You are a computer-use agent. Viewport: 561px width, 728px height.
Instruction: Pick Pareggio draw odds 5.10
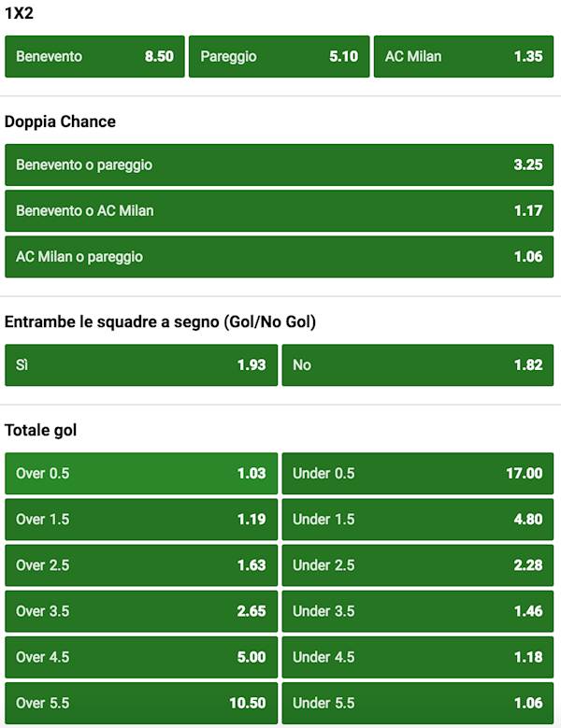pos(279,56)
